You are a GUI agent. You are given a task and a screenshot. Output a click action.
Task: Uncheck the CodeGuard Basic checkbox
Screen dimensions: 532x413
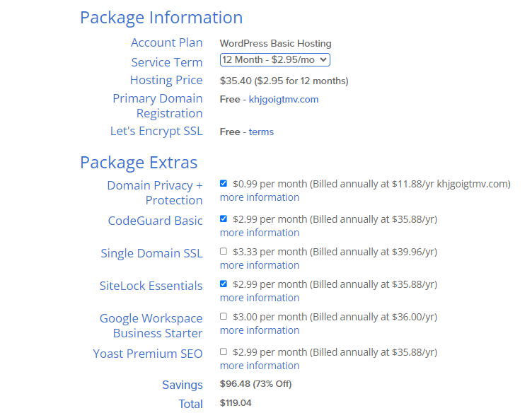224,219
